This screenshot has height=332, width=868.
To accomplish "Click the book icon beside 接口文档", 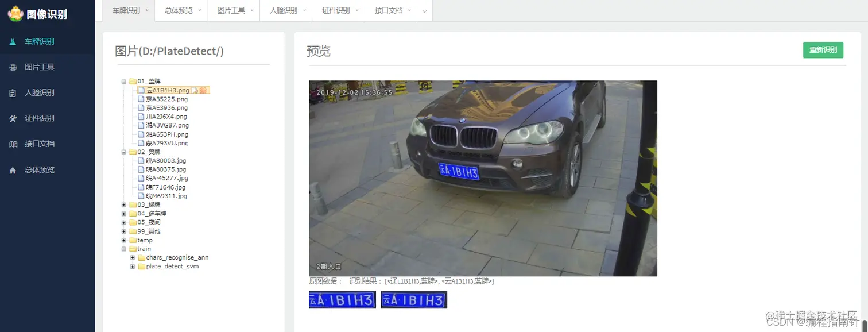I will point(13,144).
